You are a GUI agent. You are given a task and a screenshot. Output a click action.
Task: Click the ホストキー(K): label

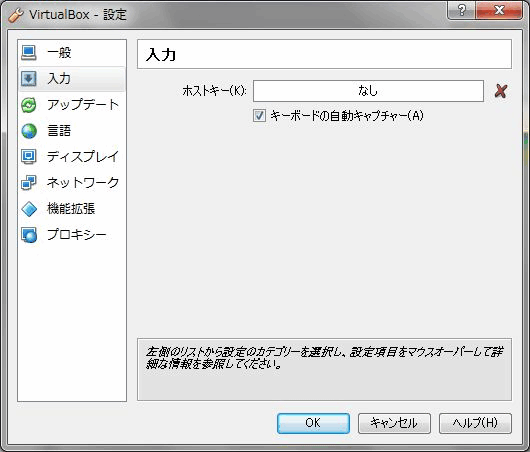(214, 91)
